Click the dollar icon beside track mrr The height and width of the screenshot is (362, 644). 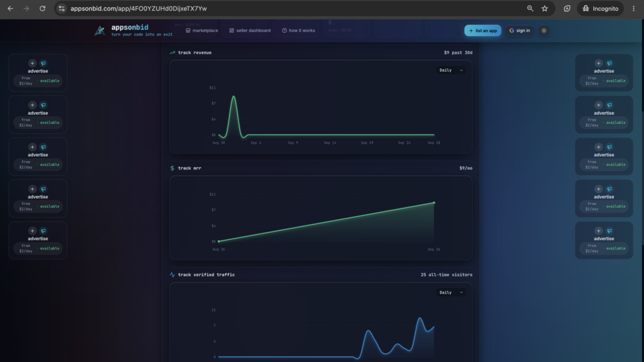click(172, 168)
